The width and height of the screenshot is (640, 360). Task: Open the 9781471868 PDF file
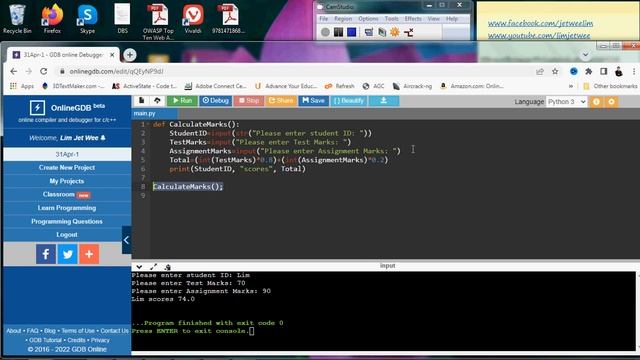coord(228,19)
